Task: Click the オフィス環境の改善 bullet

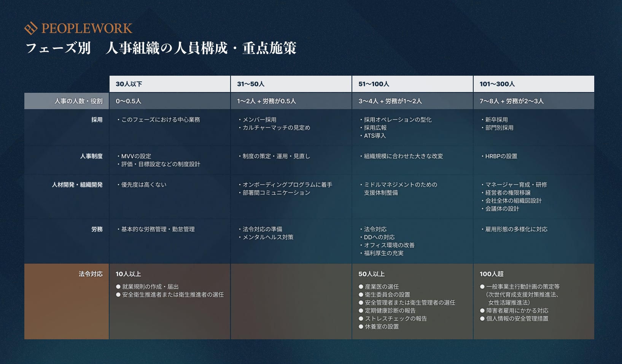Action: click(x=387, y=245)
